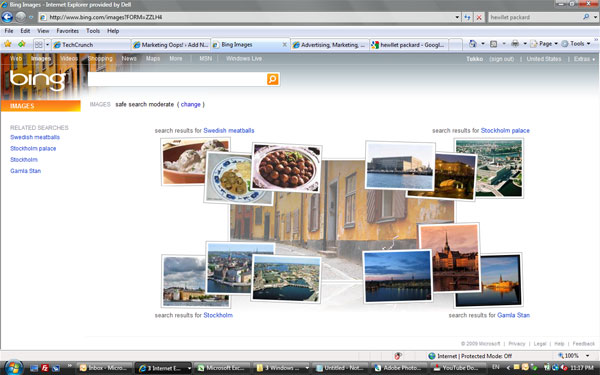Click the red Stop loading icon
Image resolution: width=600 pixels, height=375 pixels.
coord(479,17)
